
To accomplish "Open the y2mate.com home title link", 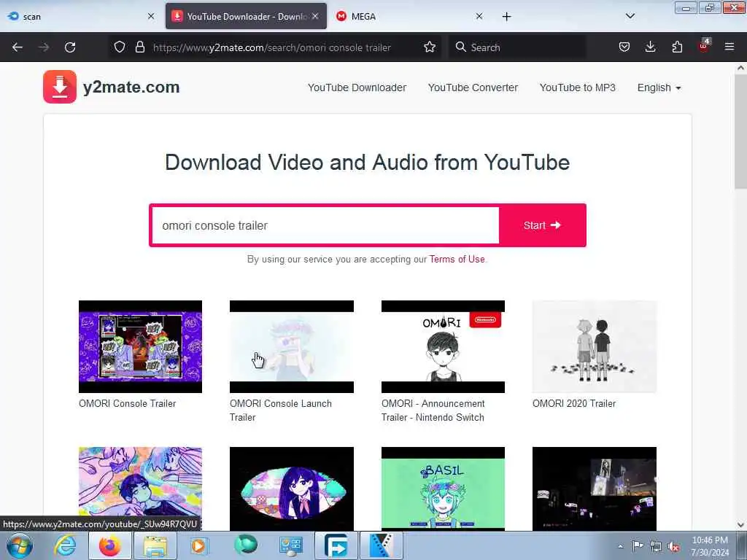I will tap(131, 87).
